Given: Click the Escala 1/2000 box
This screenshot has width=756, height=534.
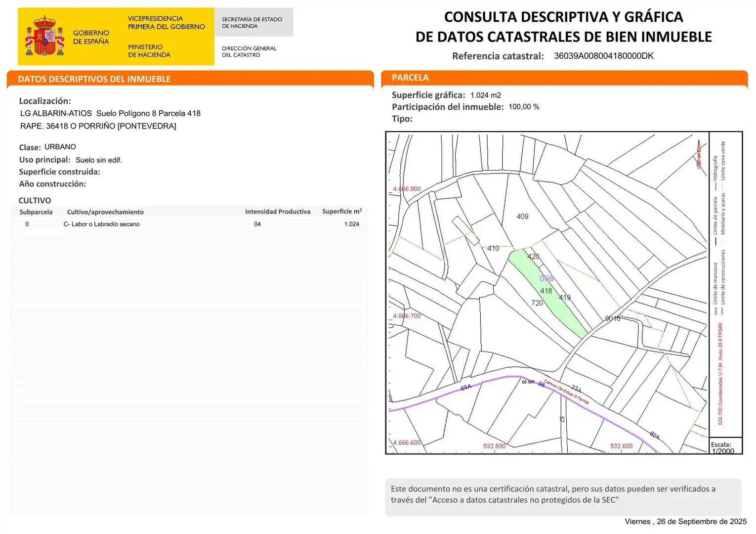Looking at the screenshot, I should point(725,446).
